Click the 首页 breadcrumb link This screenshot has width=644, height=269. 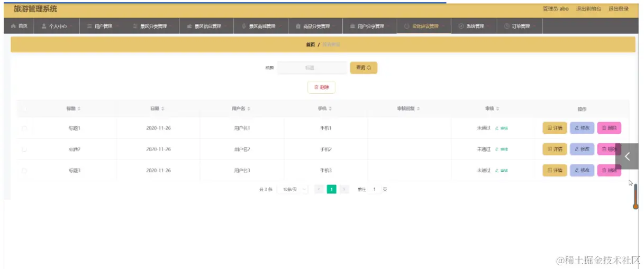[x=310, y=44]
